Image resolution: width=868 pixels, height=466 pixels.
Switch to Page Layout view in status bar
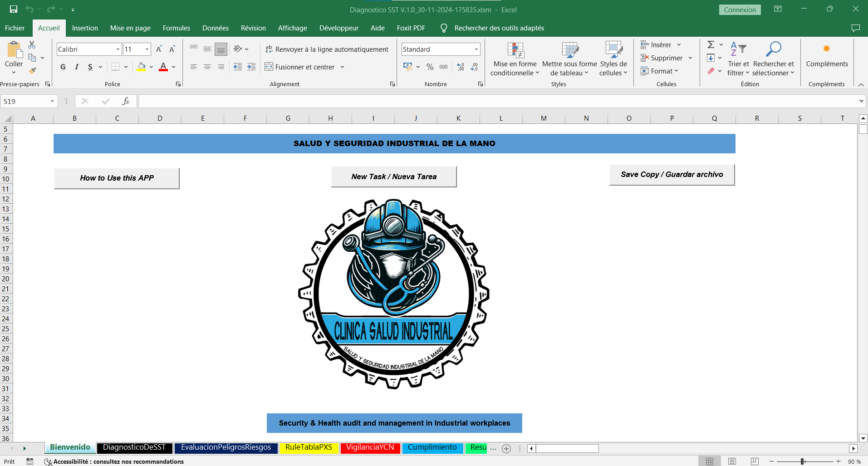(732, 461)
